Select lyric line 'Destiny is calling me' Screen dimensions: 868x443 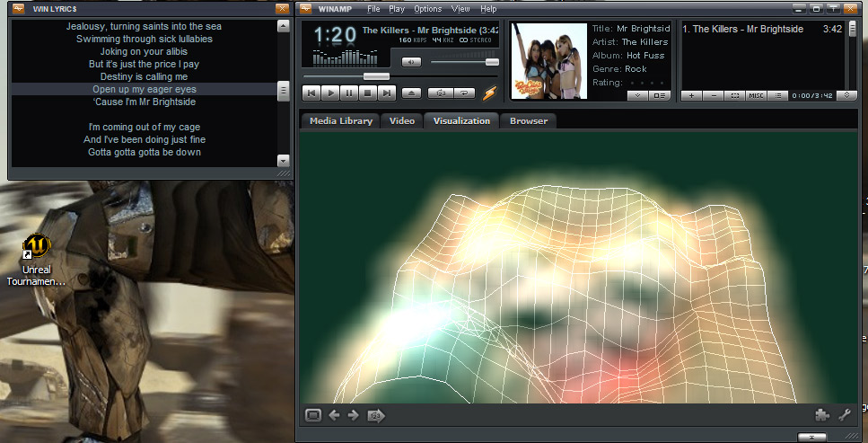[145, 76]
